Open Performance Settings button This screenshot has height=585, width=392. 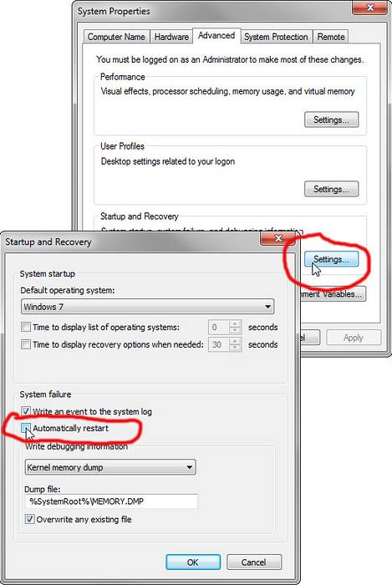[331, 120]
